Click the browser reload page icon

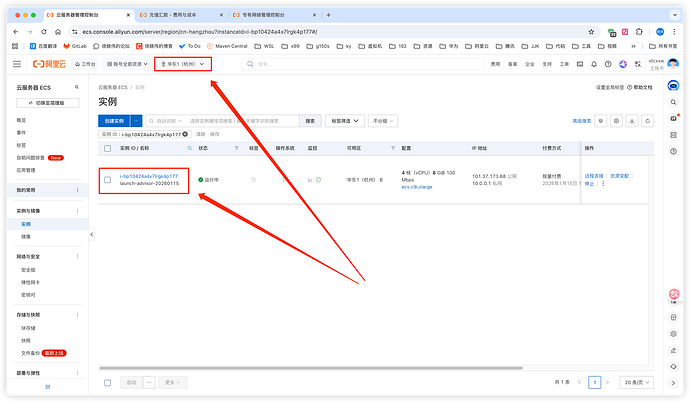(x=43, y=31)
